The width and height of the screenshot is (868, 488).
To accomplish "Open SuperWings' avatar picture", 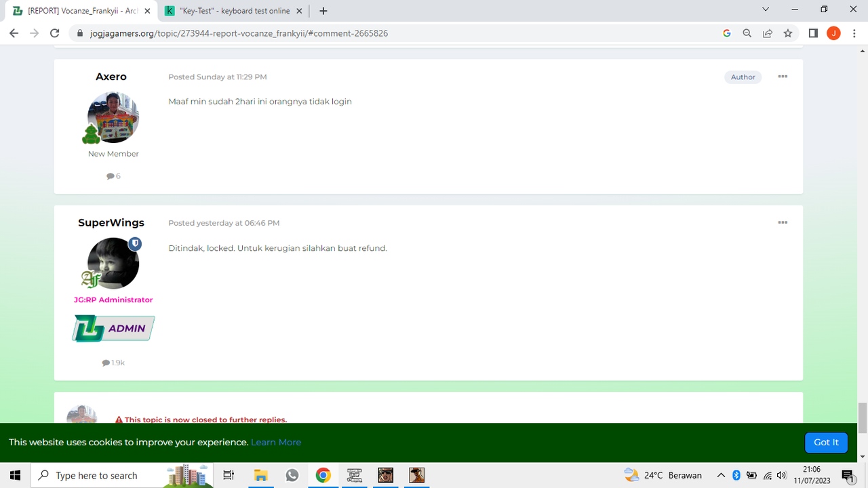I will 113,263.
